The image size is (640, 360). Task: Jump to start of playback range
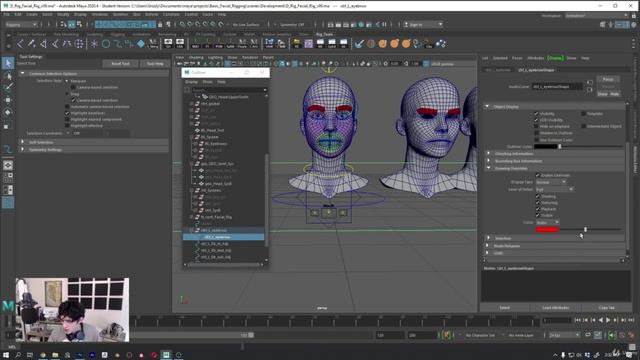578,320
